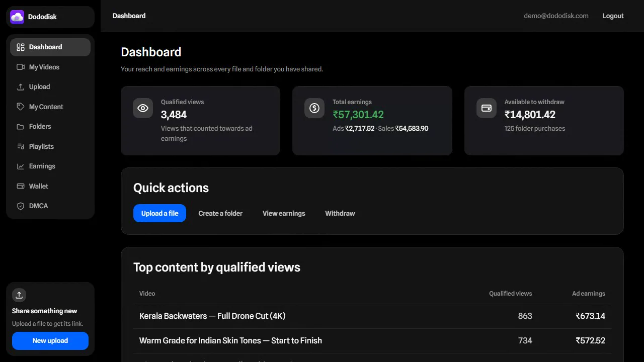Click the View earnings quick action
Viewport: 644px width, 362px height.
click(284, 213)
